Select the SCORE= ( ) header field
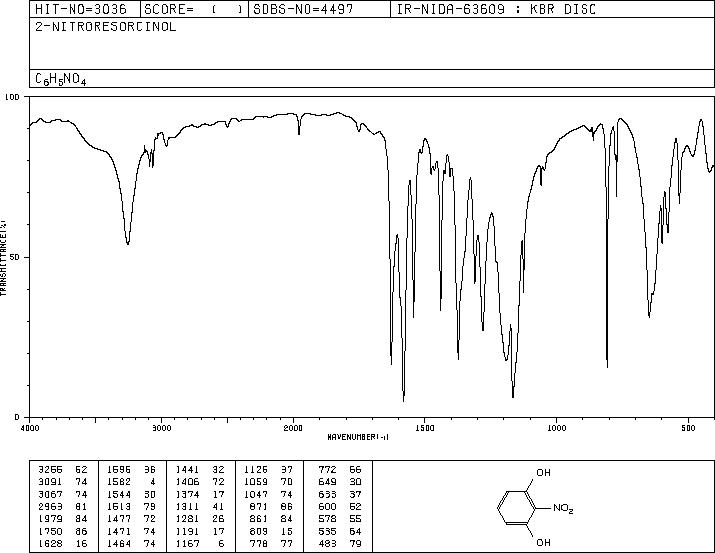 194,9
